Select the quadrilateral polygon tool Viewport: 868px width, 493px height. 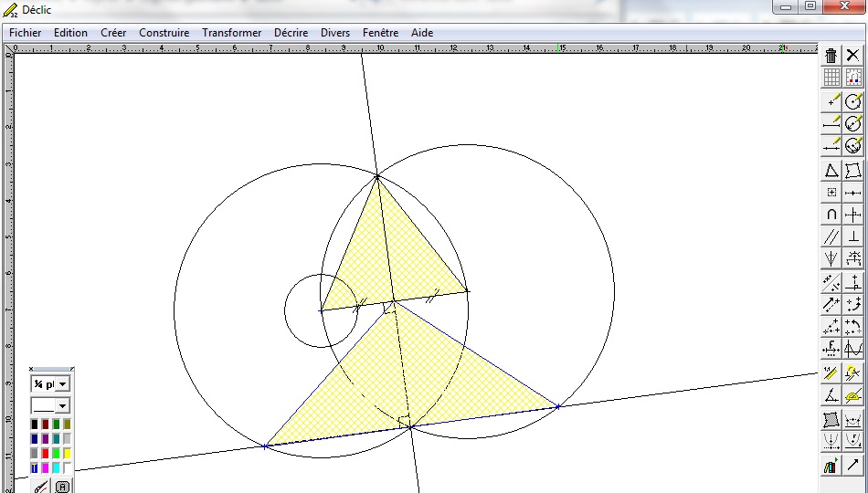point(853,171)
